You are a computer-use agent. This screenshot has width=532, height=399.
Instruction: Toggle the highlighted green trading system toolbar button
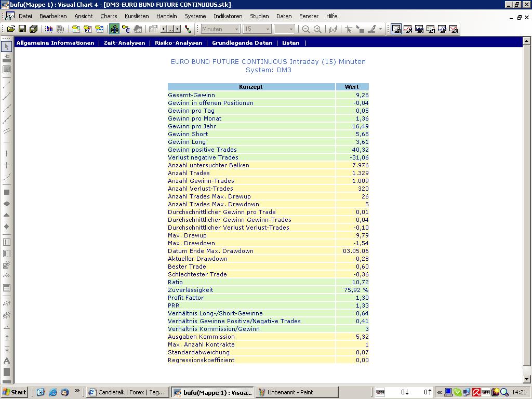[x=114, y=29]
